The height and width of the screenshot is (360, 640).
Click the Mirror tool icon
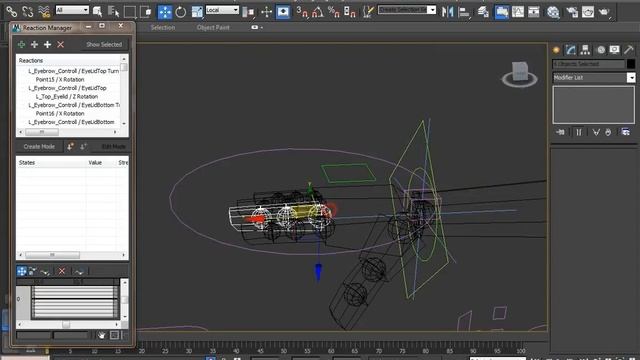pyautogui.click(x=447, y=12)
